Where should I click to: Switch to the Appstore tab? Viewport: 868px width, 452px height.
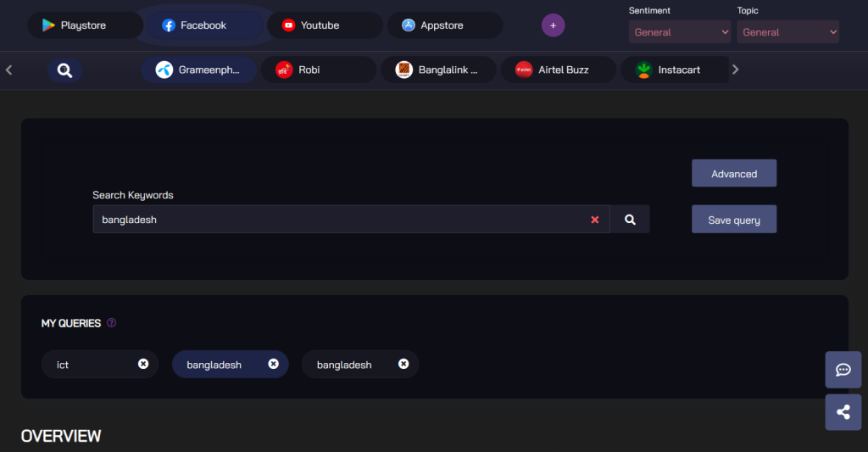click(x=442, y=25)
